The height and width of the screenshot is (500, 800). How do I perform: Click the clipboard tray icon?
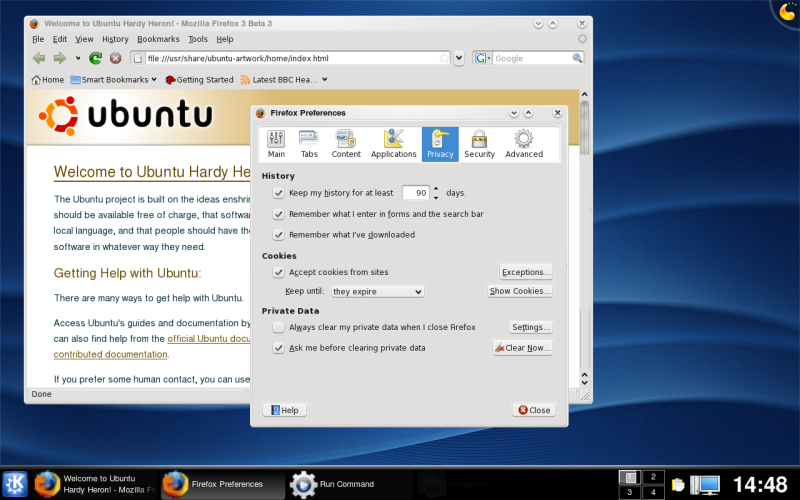pyautogui.click(x=678, y=484)
